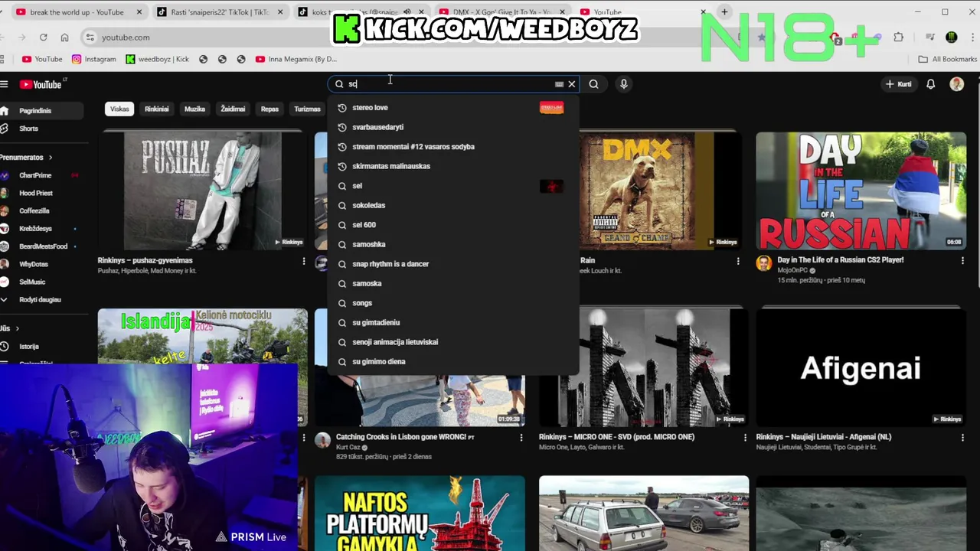Open the SelMusic subscription
This screenshot has width=980, height=551.
40,282
